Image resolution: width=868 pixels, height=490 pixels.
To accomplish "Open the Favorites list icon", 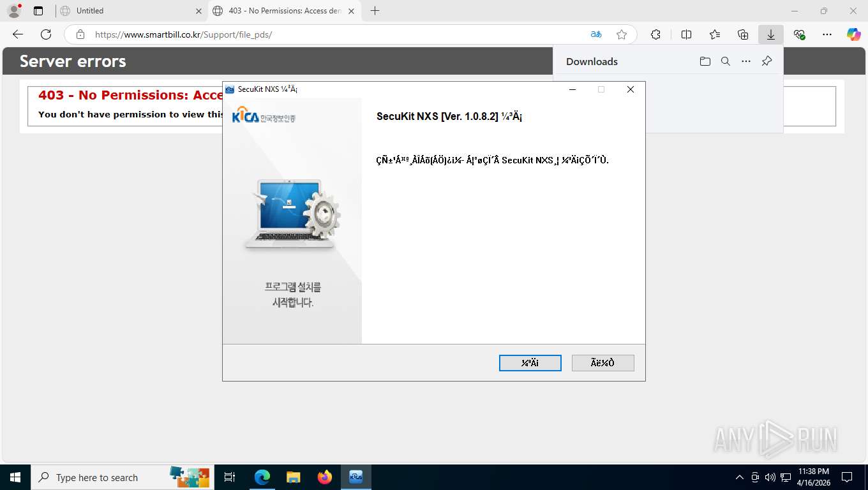I will [x=715, y=34].
